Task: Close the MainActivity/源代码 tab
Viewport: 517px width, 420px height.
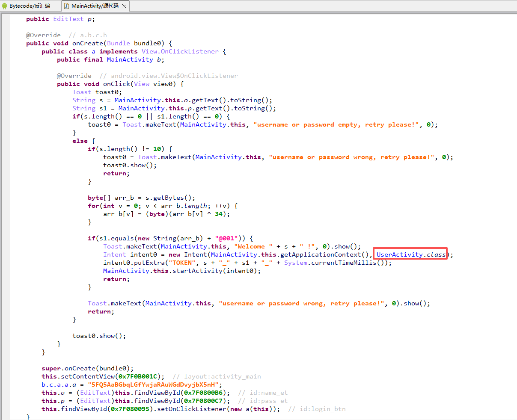Action: point(125,6)
